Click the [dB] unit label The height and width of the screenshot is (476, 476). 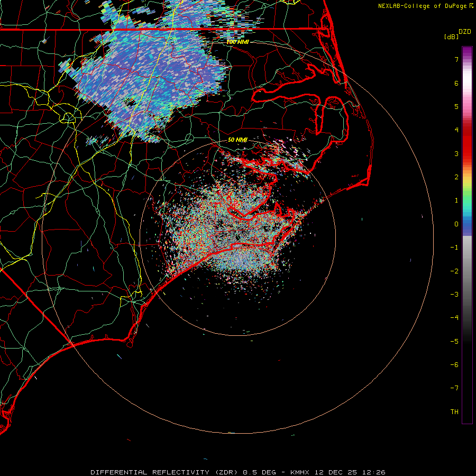point(451,36)
